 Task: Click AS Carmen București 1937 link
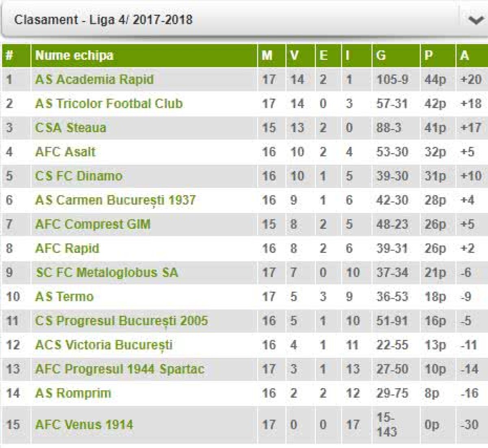tap(115, 200)
